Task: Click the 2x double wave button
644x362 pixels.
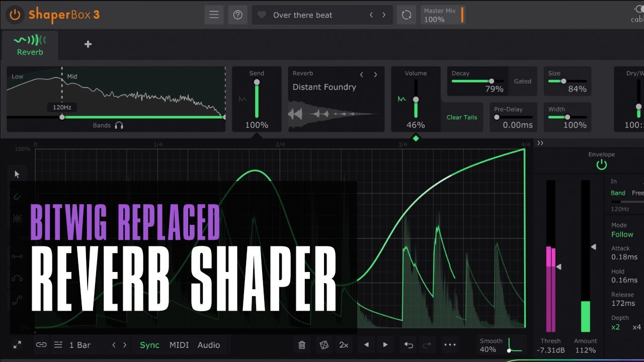Action: tap(344, 345)
